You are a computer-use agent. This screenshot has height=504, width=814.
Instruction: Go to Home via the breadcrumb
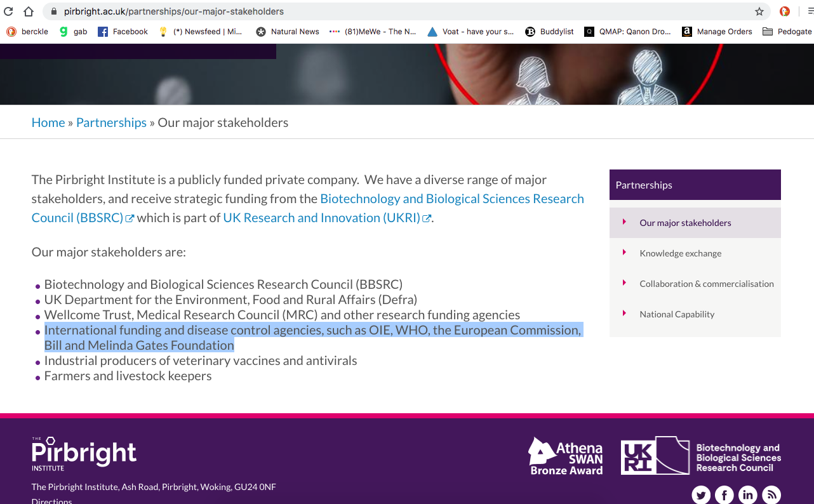[x=48, y=123]
